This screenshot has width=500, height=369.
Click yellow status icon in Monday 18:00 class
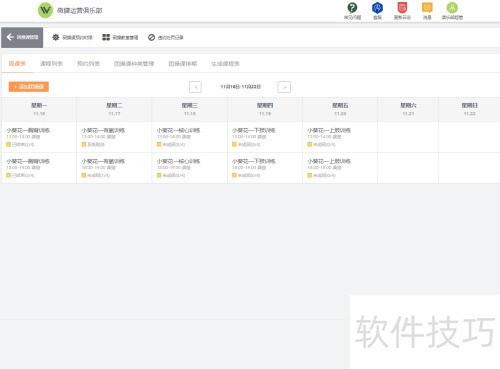click(x=8, y=175)
